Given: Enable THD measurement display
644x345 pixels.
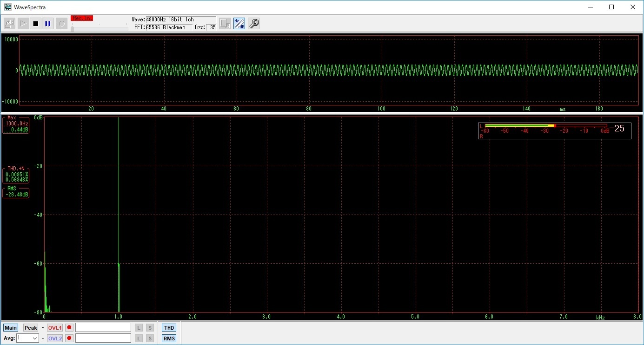Looking at the screenshot, I should tap(169, 327).
